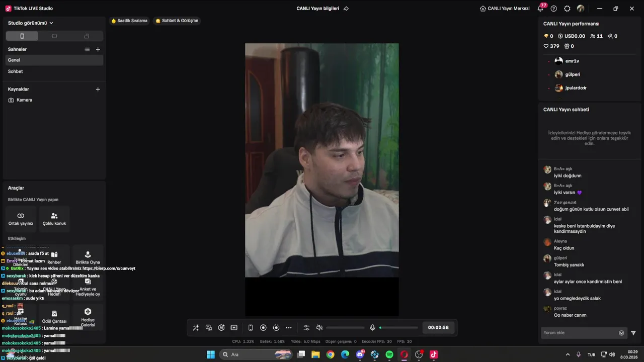Select the Genel scene
Screen dimensions: 644x362
click(x=54, y=60)
